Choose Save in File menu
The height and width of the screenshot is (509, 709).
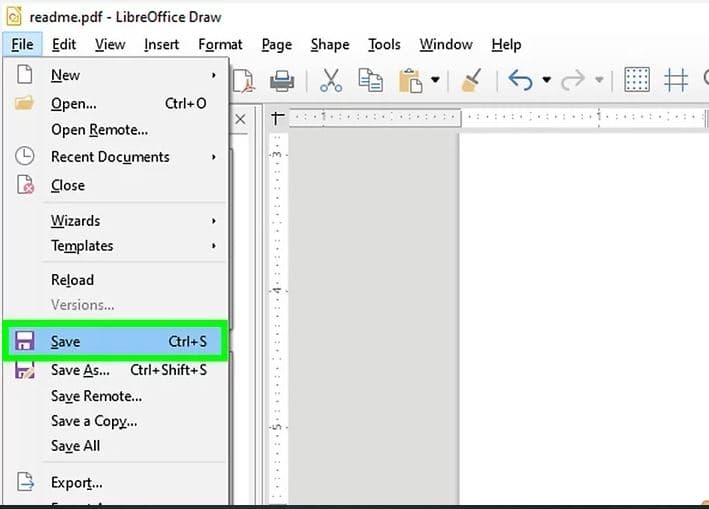[115, 341]
